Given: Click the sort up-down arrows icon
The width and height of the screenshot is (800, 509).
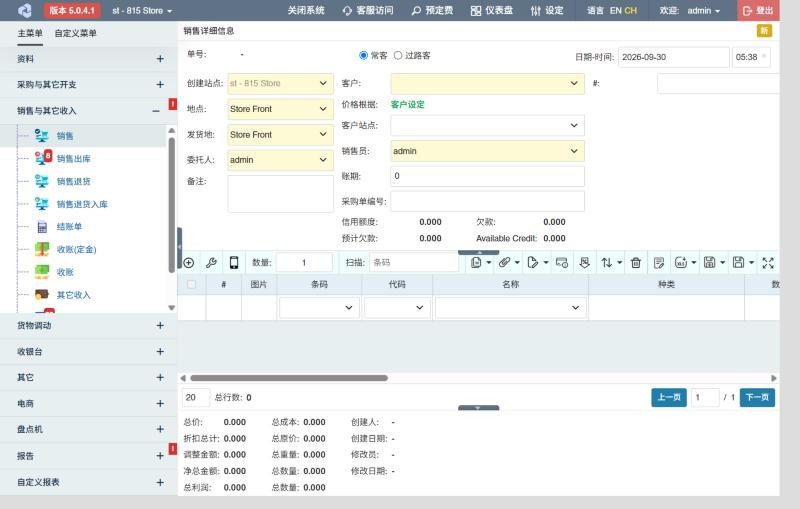Looking at the screenshot, I should click(607, 263).
